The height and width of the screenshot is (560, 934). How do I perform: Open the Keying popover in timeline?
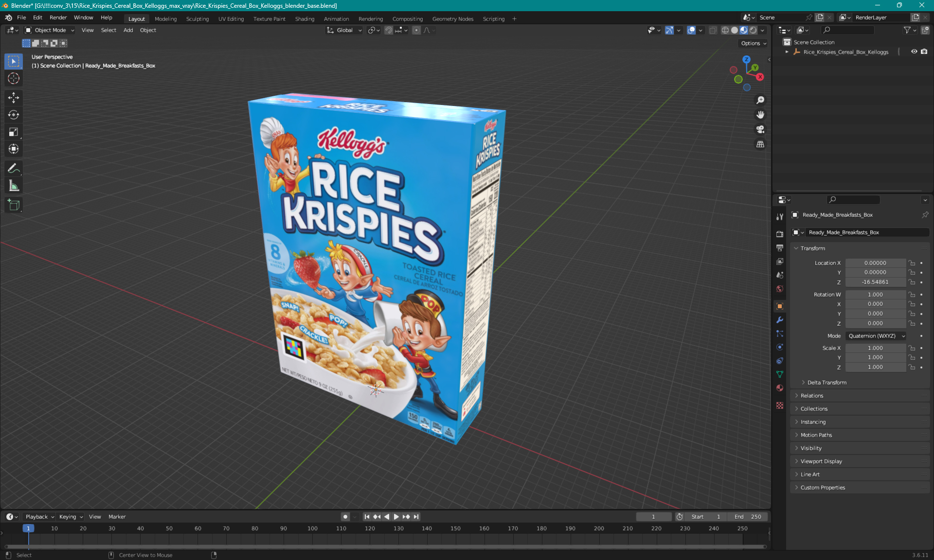71,517
